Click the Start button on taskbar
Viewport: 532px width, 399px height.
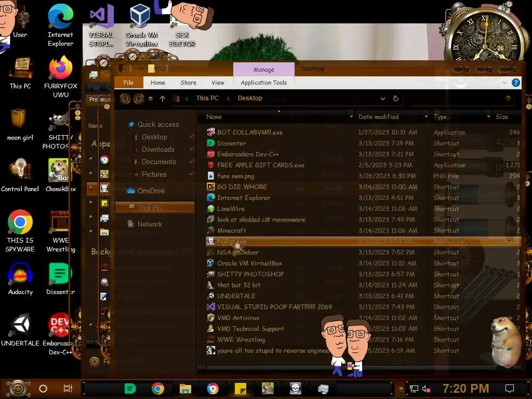pos(18,389)
